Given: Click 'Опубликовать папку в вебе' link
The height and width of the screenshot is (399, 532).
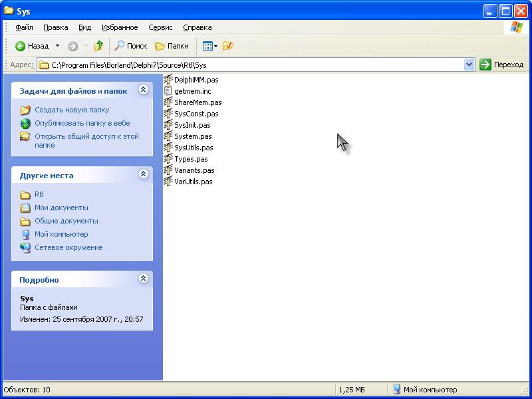Looking at the screenshot, I should pyautogui.click(x=82, y=123).
